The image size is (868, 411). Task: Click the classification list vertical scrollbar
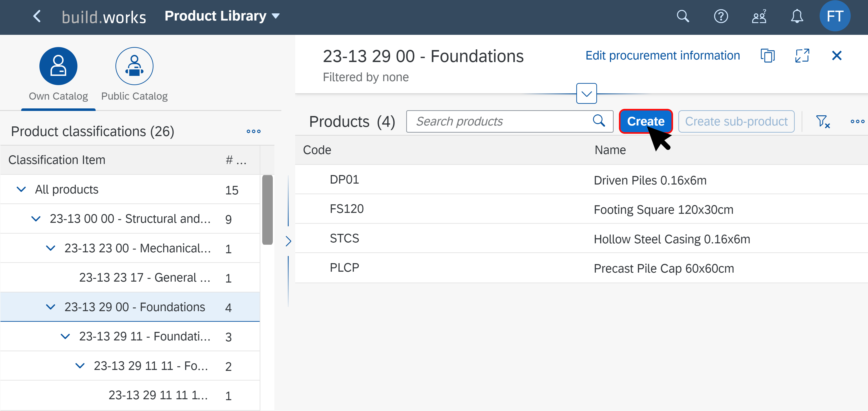point(267,210)
